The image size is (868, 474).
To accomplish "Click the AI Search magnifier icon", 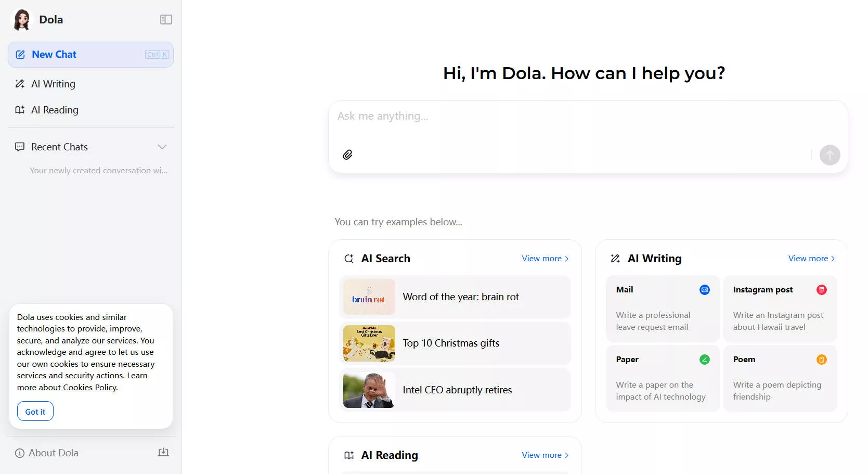I will click(x=349, y=258).
